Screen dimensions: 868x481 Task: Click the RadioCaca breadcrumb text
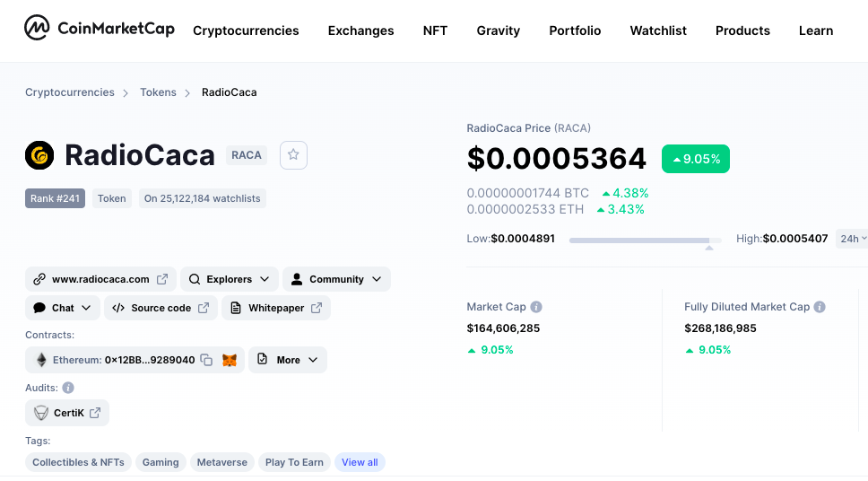[230, 92]
